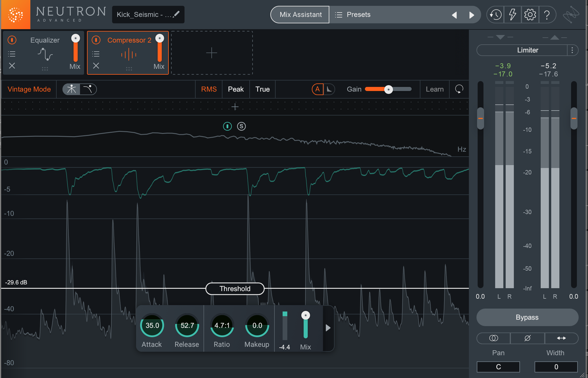Click the Width value field showing 0

point(556,367)
